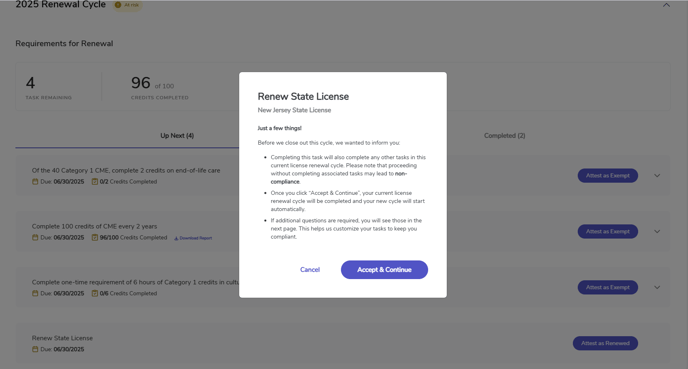The image size is (688, 369).
Task: Expand the end-of-life care task row
Action: 657,176
